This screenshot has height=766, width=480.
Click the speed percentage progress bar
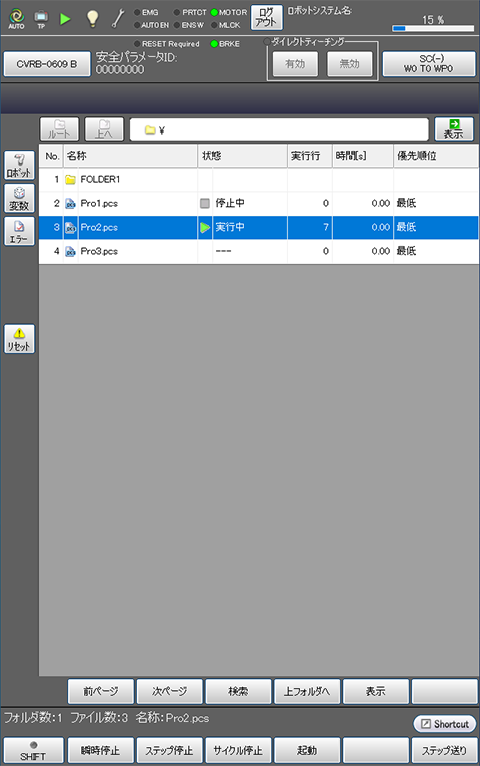click(x=433, y=28)
